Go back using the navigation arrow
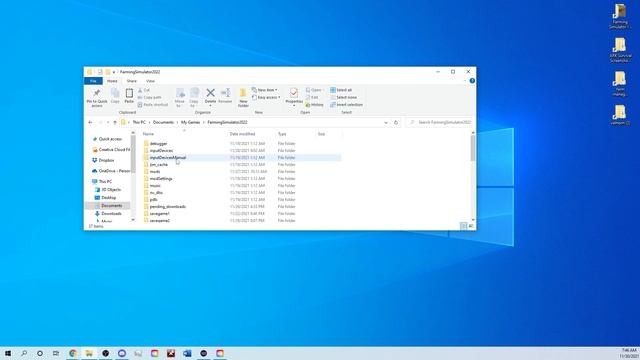Image resolution: width=640 pixels, height=360 pixels. [91, 122]
